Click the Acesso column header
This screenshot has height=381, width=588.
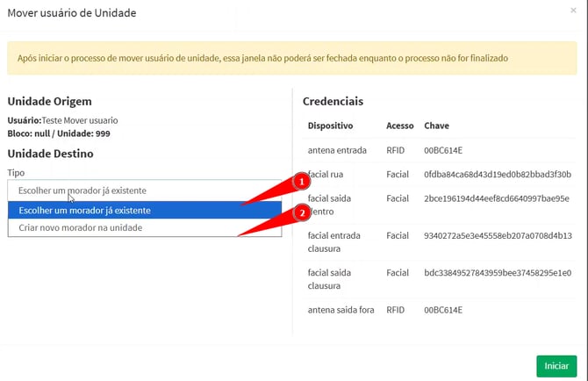coord(399,126)
